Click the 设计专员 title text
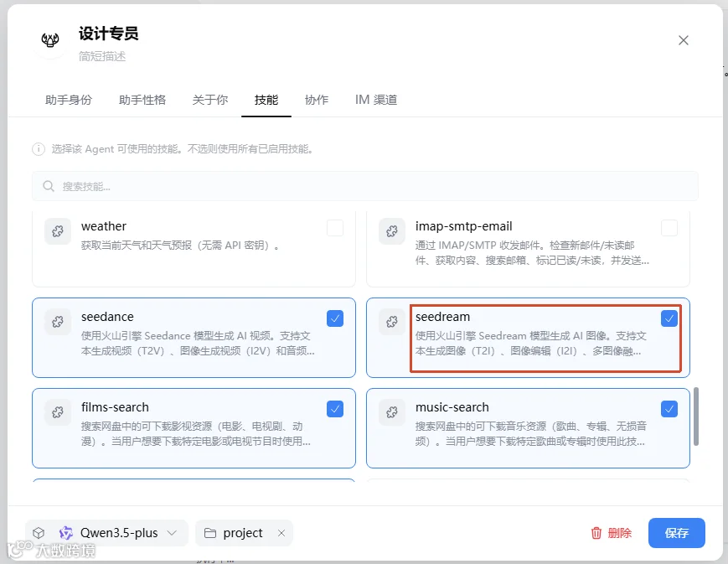This screenshot has height=564, width=728. point(109,34)
